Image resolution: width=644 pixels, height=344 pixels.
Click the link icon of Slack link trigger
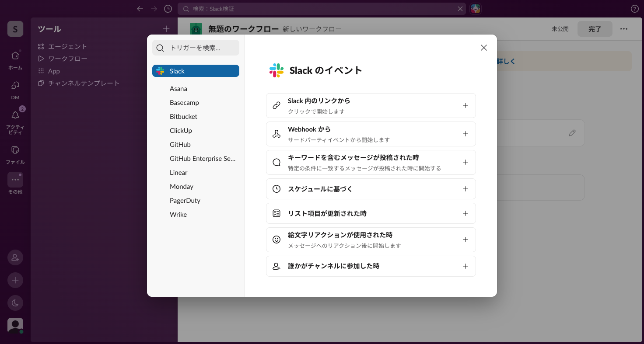click(276, 105)
